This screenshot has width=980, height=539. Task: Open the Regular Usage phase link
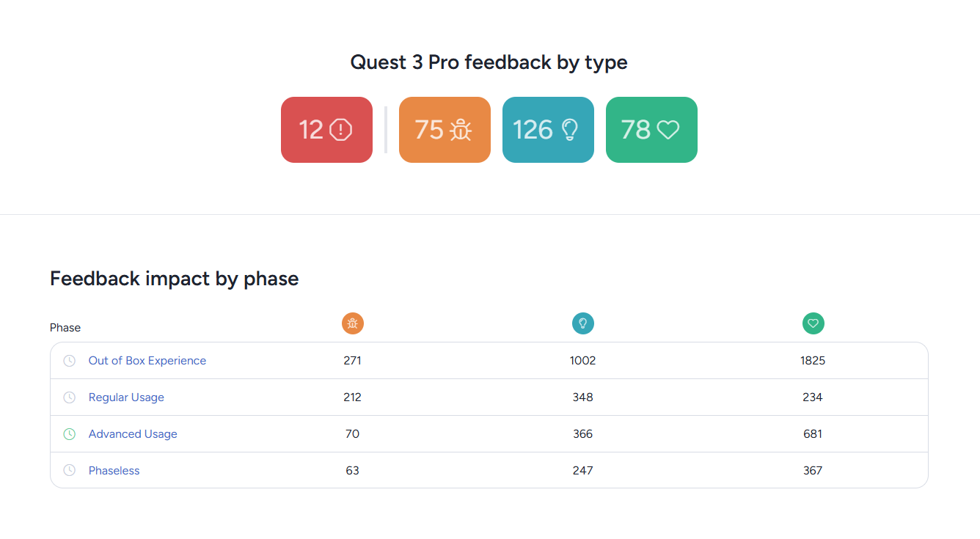[x=126, y=397]
